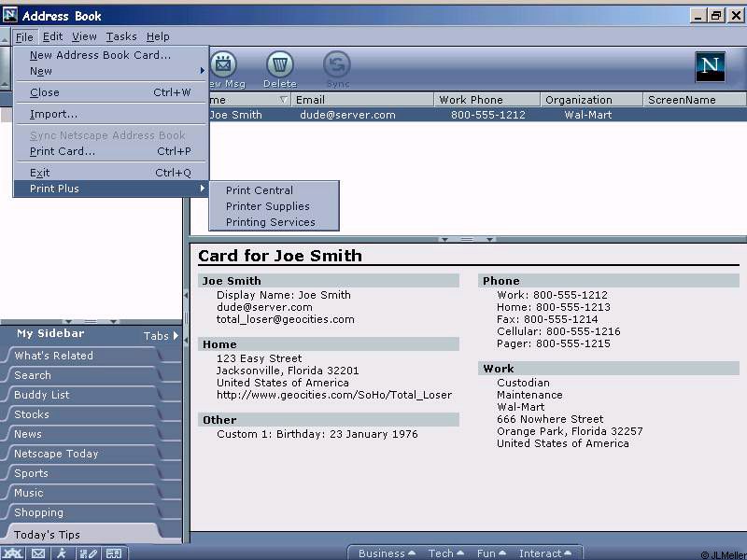This screenshot has height=560, width=747.
Task: Open the File menu
Action: (24, 36)
